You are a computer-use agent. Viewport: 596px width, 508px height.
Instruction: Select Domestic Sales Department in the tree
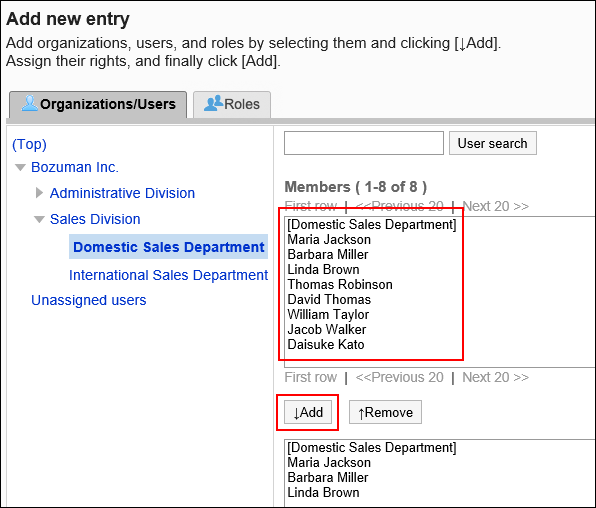point(168,247)
